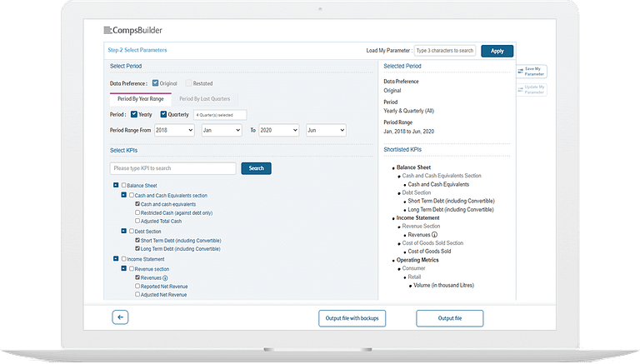Click 'Retail' in Shortlisted KPIs

tap(414, 277)
